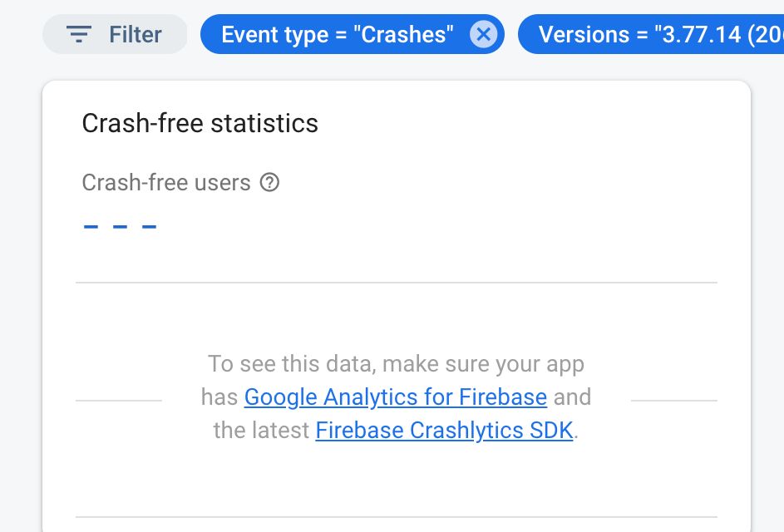This screenshot has height=532, width=784.
Task: Click help icon beside Crash-free users
Action: pos(269,182)
